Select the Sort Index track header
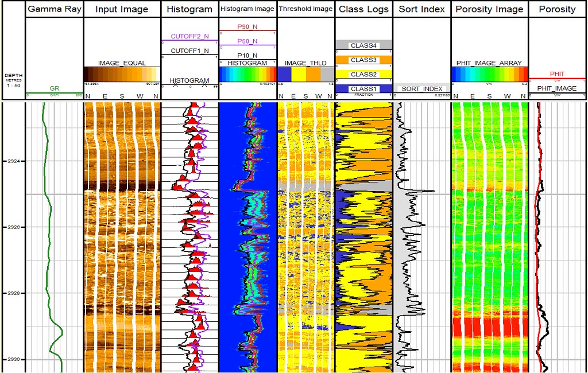 [x=421, y=9]
